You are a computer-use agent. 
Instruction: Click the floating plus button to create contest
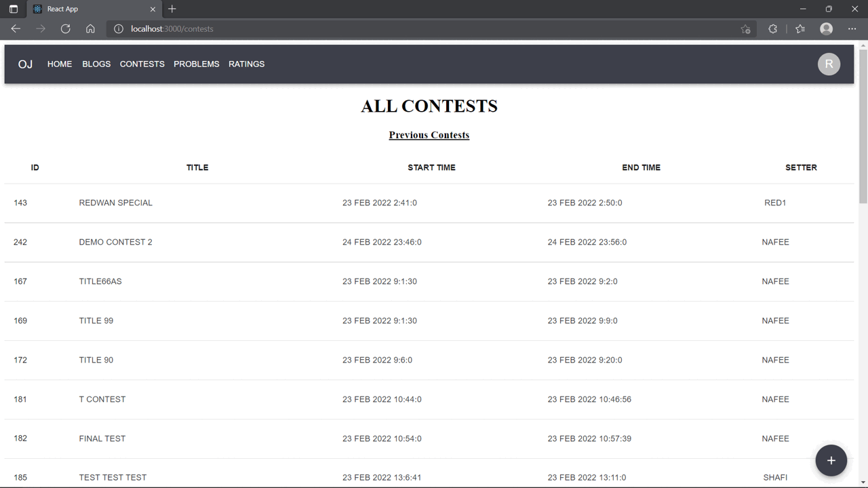coord(831,460)
